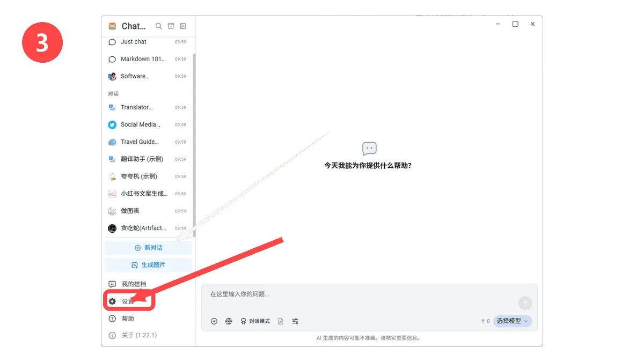Click the 贪吃蛇 avatar icon

point(112,228)
